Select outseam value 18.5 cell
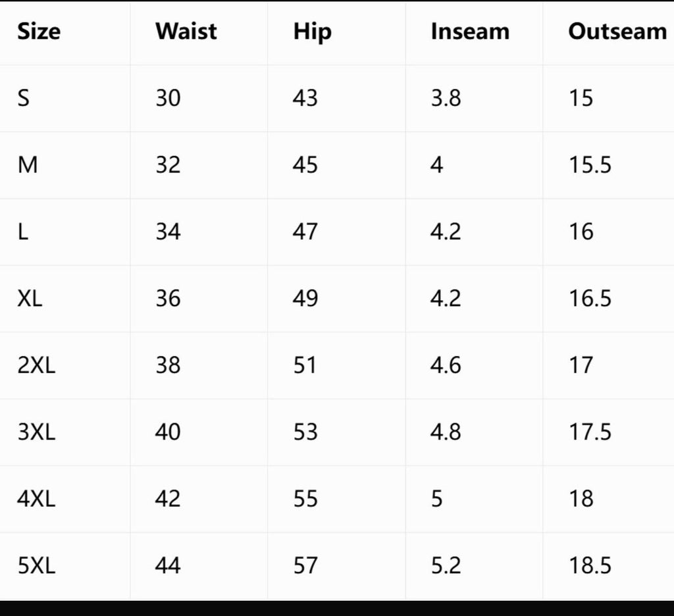 (590, 565)
